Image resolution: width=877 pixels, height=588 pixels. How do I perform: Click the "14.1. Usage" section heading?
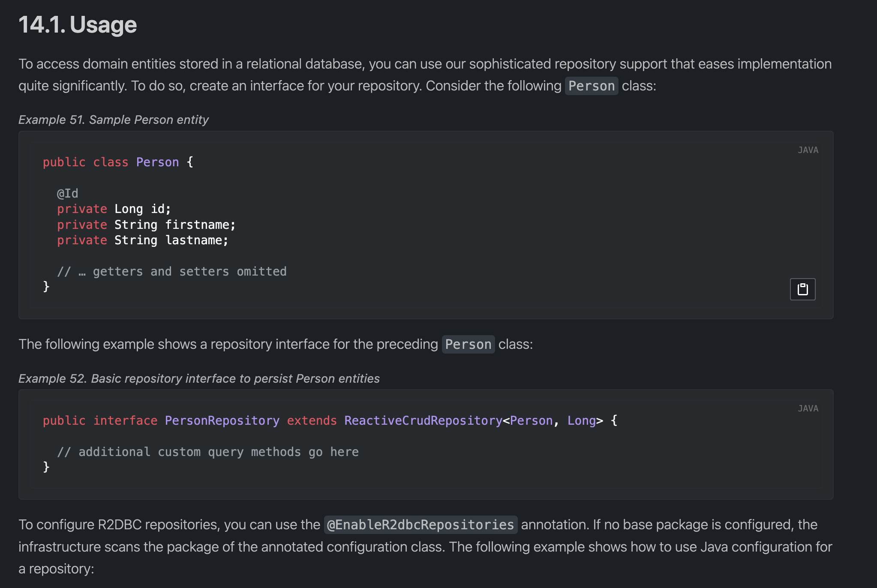click(x=78, y=25)
